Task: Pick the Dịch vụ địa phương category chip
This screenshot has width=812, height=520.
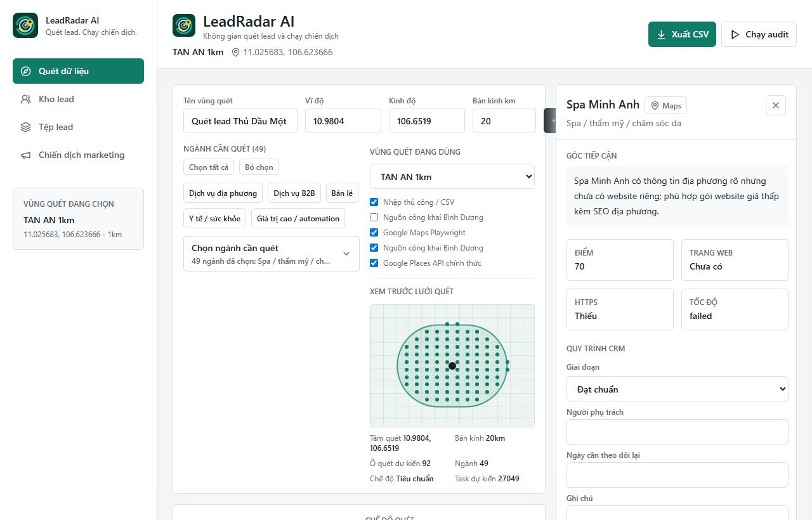Action: coord(223,193)
